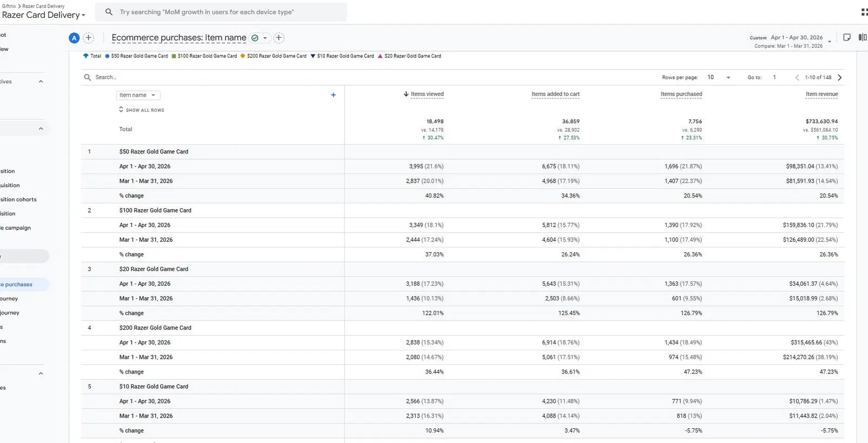Open the report title options dropdown arrow
868x443 pixels.
[x=265, y=38]
